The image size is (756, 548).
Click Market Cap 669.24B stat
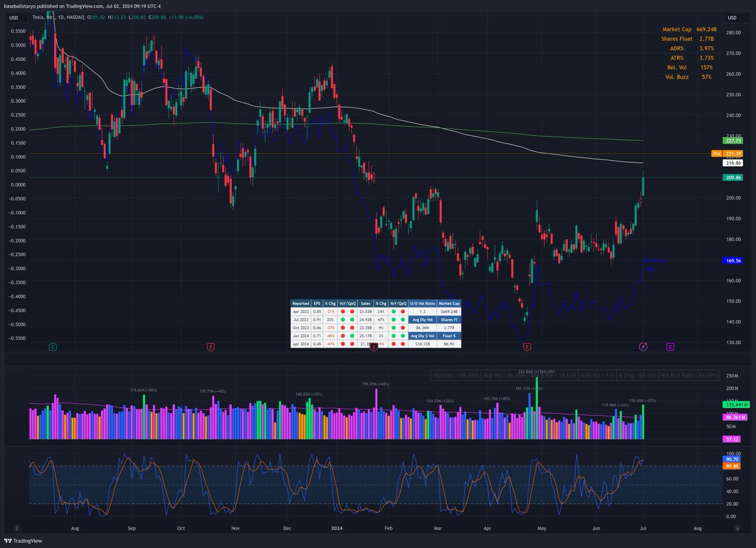(x=689, y=29)
